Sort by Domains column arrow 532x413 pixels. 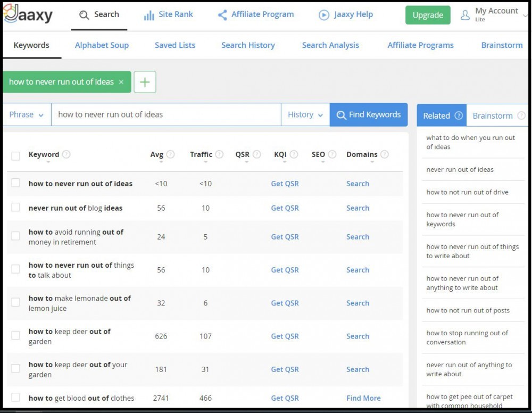pyautogui.click(x=372, y=162)
